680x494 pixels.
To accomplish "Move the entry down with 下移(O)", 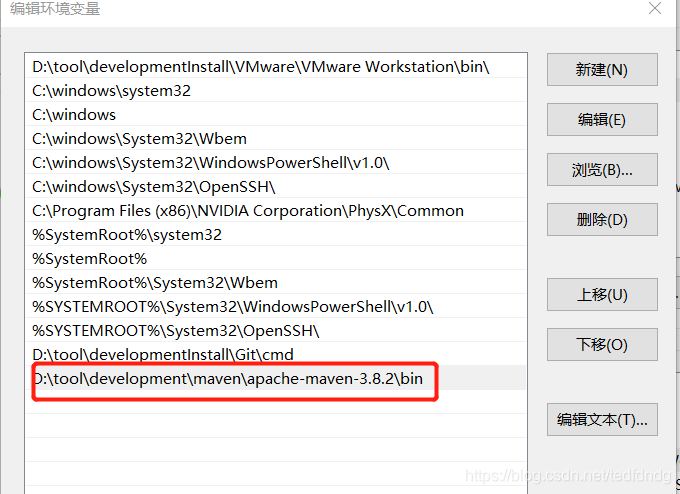I will 602,344.
